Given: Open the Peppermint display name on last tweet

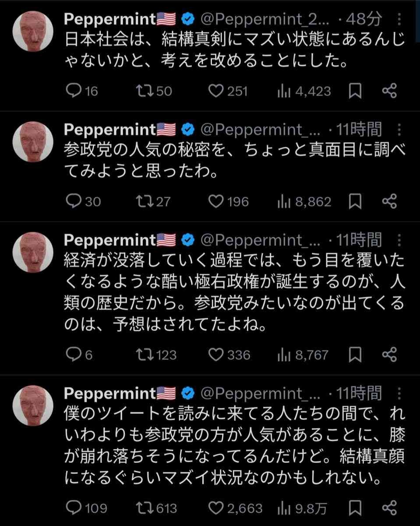Looking at the screenshot, I should point(109,393).
